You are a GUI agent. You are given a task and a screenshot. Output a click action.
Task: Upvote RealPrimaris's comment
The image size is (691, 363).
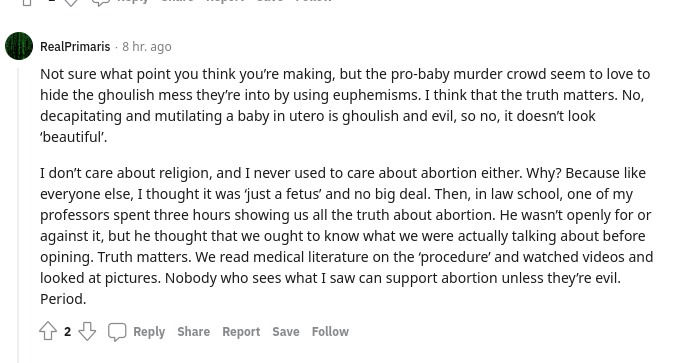pos(48,331)
